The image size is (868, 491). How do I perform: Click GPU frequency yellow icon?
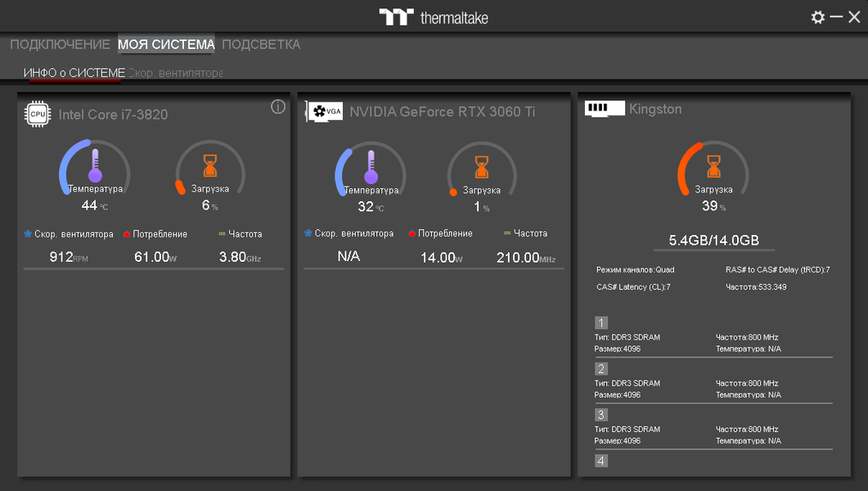(x=507, y=233)
